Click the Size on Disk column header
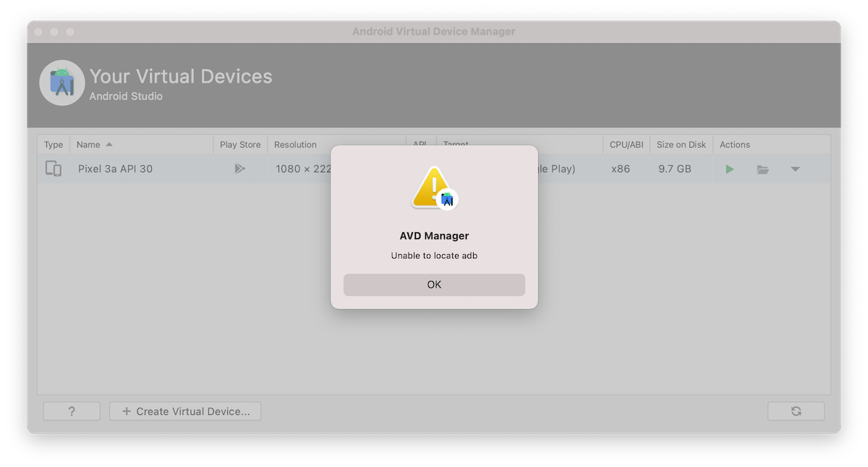The height and width of the screenshot is (467, 868). pyautogui.click(x=681, y=145)
